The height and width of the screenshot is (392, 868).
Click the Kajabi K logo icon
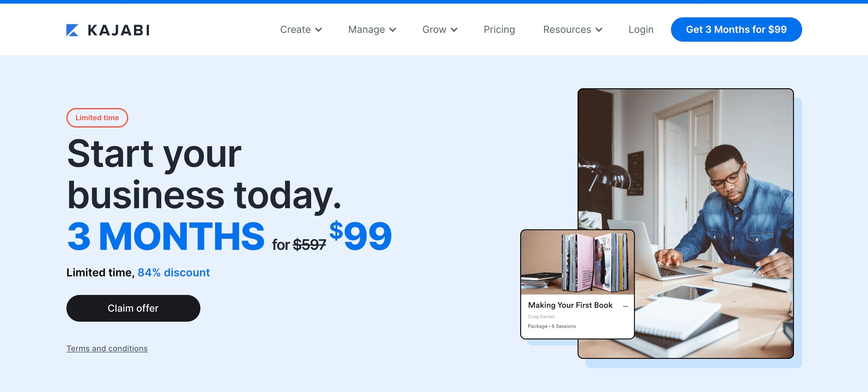[x=72, y=30]
